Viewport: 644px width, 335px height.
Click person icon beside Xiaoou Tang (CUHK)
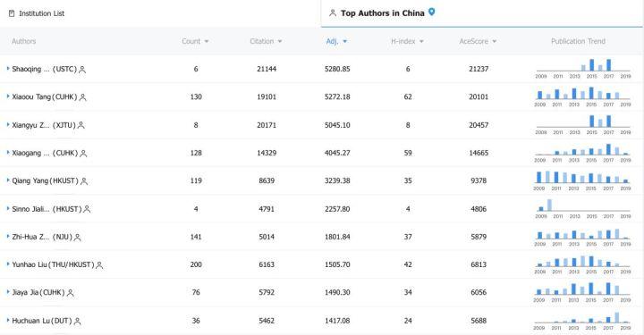(x=82, y=97)
